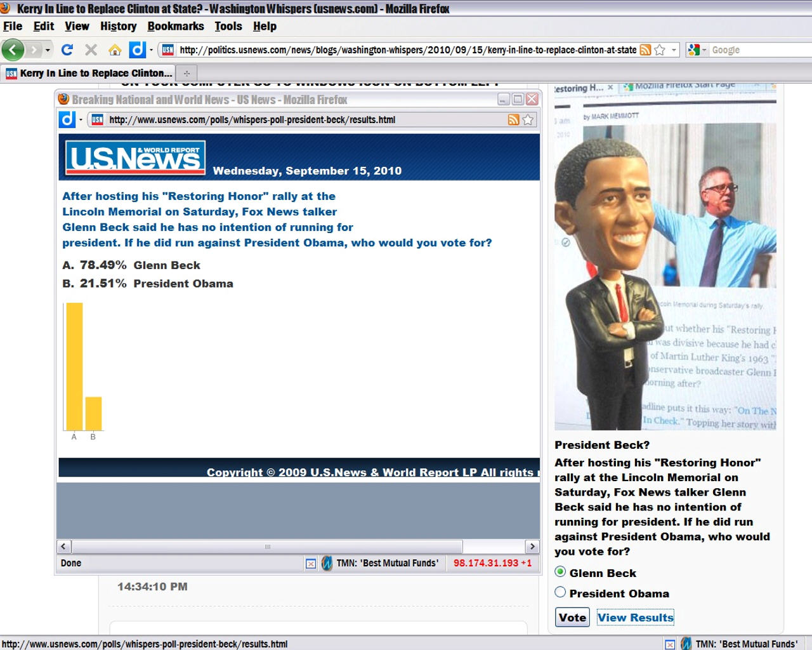Open the History menu
Viewport: 812px width, 650px height.
tap(119, 26)
